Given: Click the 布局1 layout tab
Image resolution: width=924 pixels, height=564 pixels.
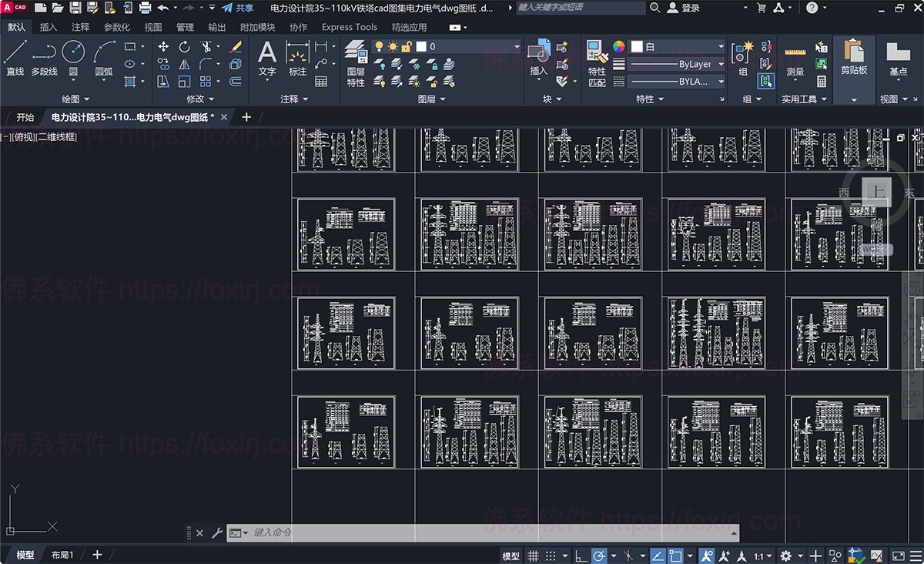Looking at the screenshot, I should (62, 554).
